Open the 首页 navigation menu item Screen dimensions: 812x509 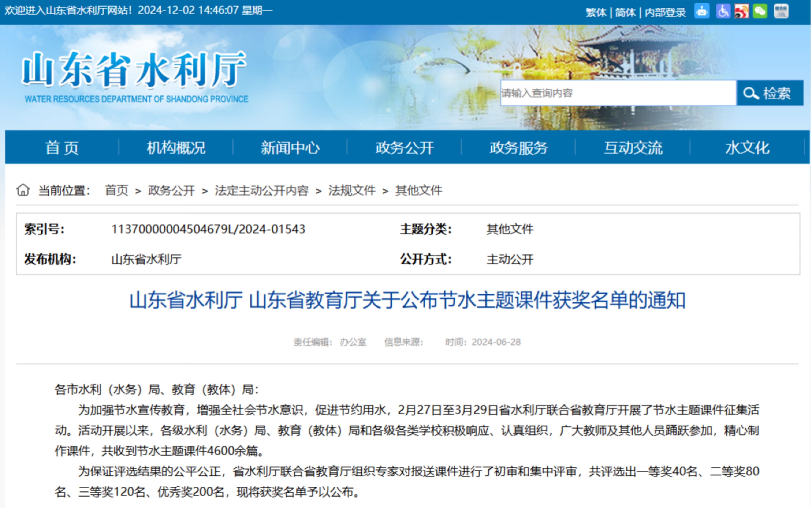coord(62,148)
